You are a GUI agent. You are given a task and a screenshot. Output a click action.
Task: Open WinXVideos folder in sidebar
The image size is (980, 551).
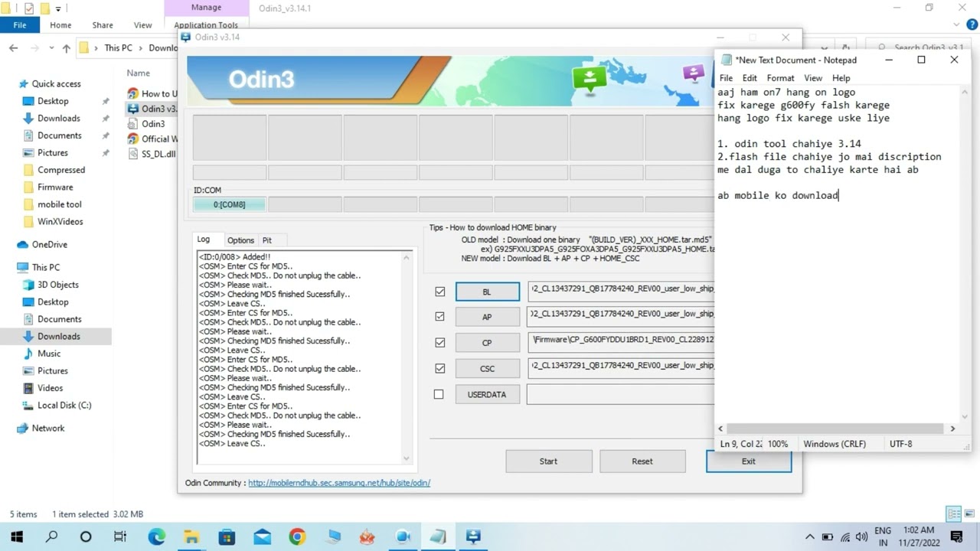60,221
